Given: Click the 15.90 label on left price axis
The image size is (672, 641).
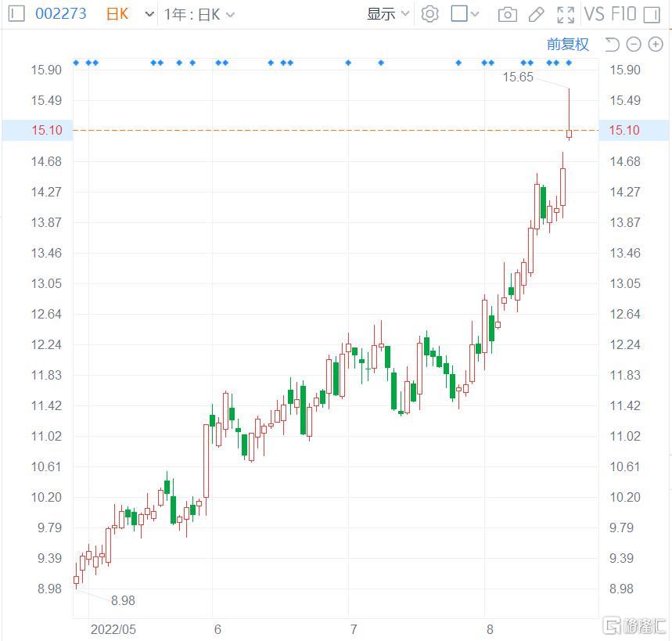Looking at the screenshot, I should (x=46, y=70).
